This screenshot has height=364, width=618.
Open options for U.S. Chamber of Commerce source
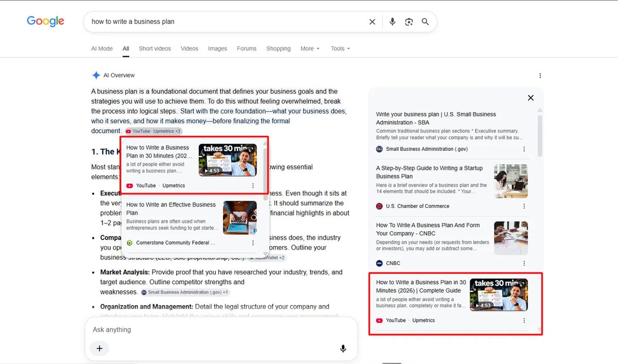tap(524, 206)
